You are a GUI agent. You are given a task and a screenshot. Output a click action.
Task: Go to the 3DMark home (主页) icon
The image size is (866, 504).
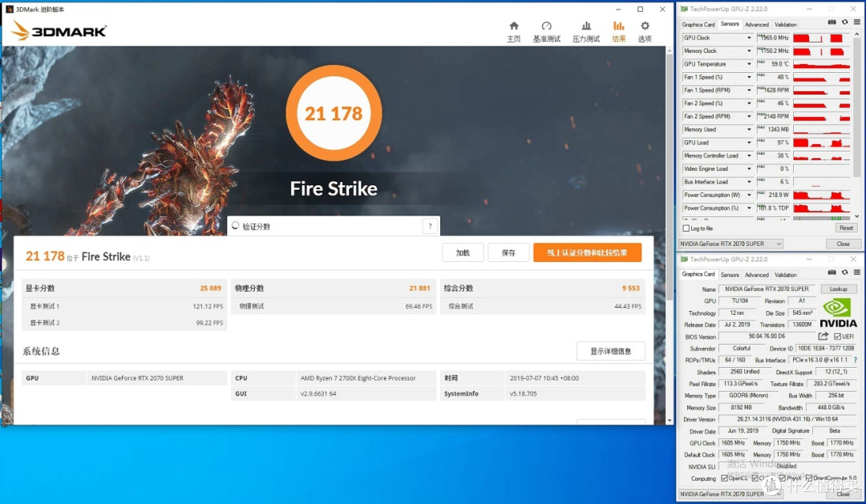514,26
